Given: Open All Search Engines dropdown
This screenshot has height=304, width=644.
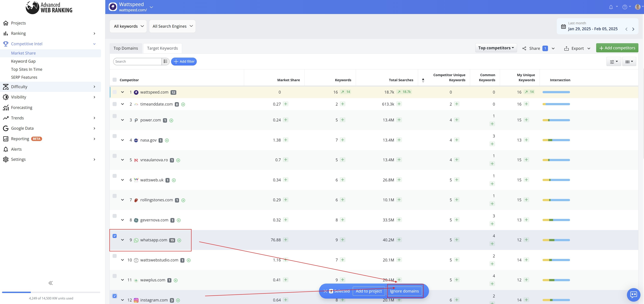Looking at the screenshot, I should tap(172, 26).
